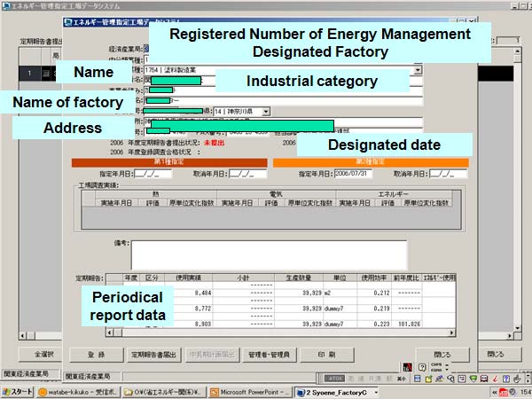
Task: Open the red dictionary book icon on ATOK bar
Action: (x=484, y=379)
